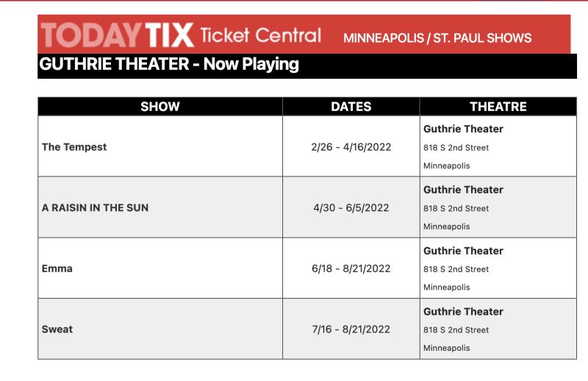Screen dimensions: 588x381
Task: Click 818 S 2nd Street address in Sweat row
Action: tap(456, 330)
